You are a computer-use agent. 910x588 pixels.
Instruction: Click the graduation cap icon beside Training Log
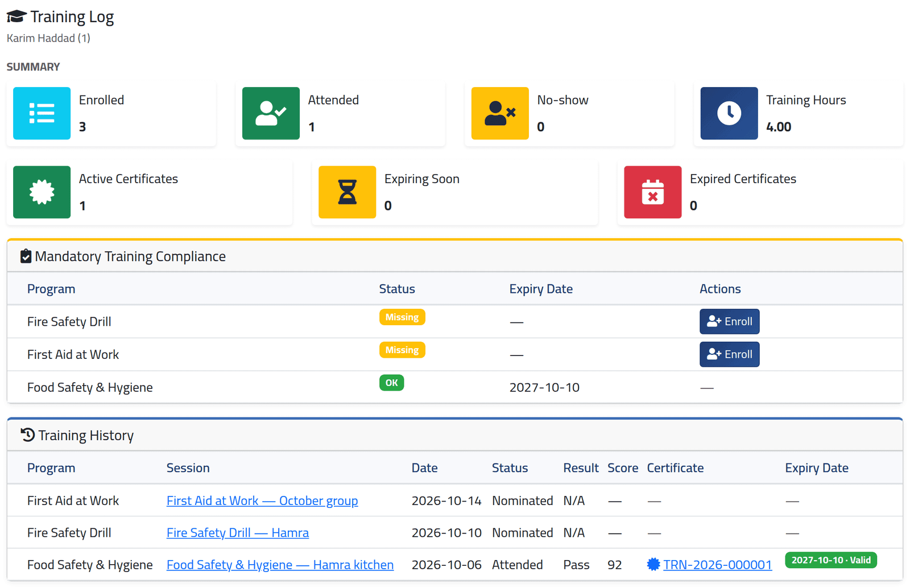coord(16,17)
